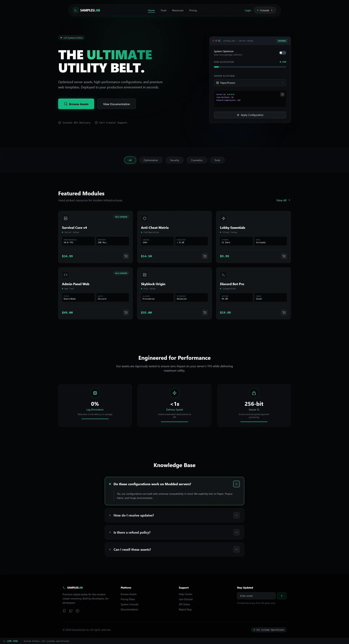
Task: Add Skyblock Origin to cart
Action: (205, 312)
